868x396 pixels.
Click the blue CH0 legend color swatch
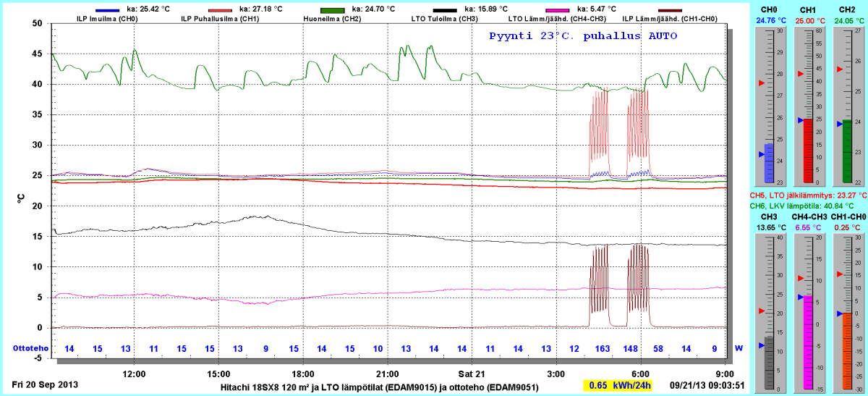[x=107, y=9]
